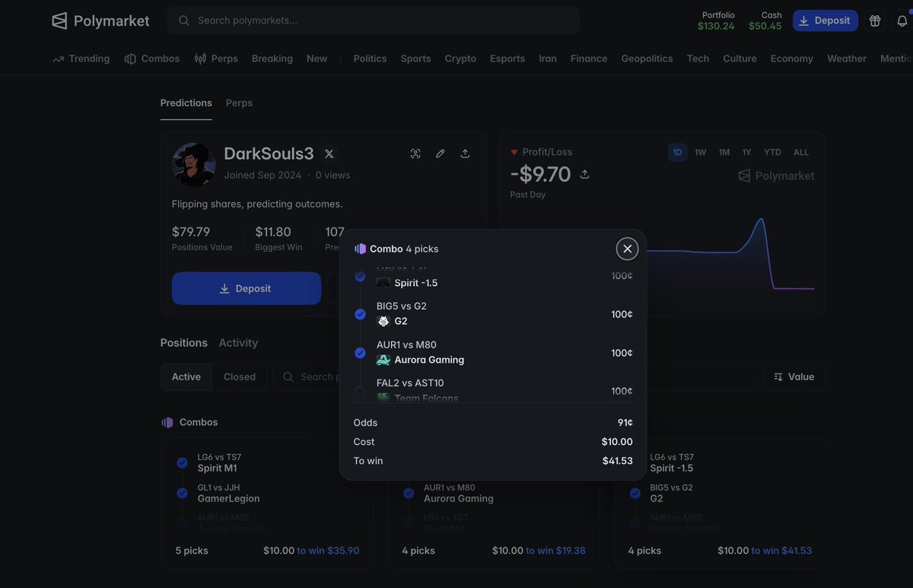
Task: Toggle the Team Falcons pick circle in the popup
Action: [360, 391]
